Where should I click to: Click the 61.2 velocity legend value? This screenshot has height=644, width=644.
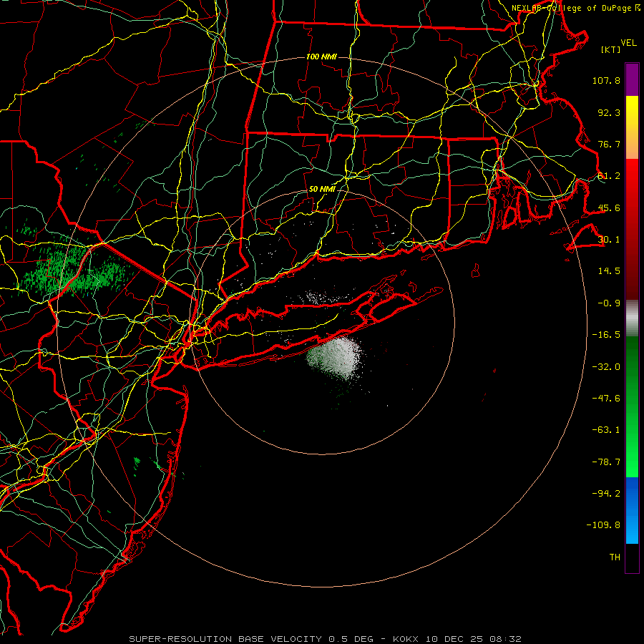point(609,176)
